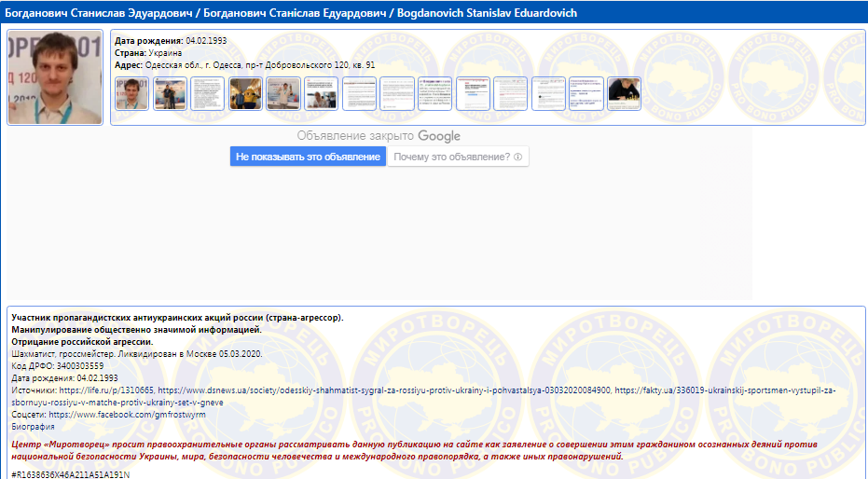Image resolution: width=868 pixels, height=479 pixels.
Task: Click the blue header bar with the name
Action: 434,13
